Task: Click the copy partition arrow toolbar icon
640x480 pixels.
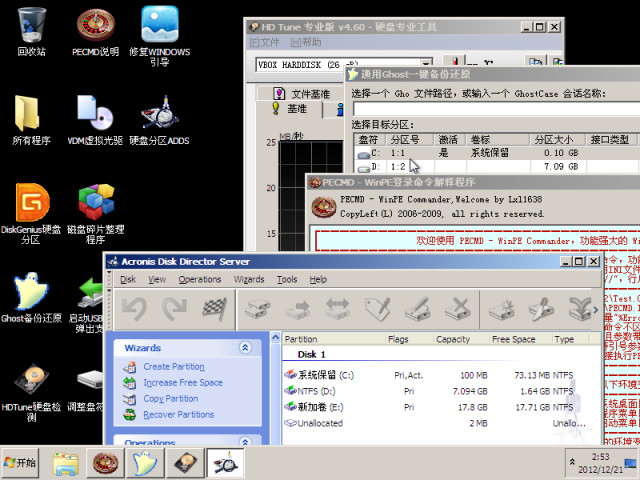Action: 298,309
